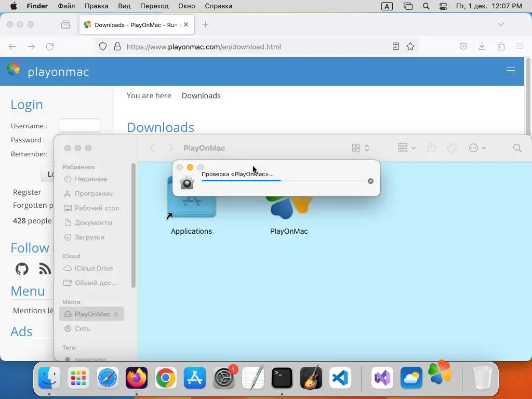532x399 pixels.
Task: Open the Справка menu
Action: [x=219, y=6]
